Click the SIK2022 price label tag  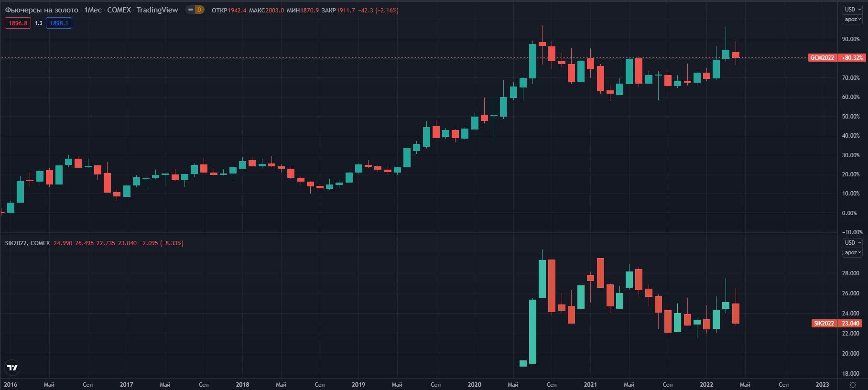824,323
